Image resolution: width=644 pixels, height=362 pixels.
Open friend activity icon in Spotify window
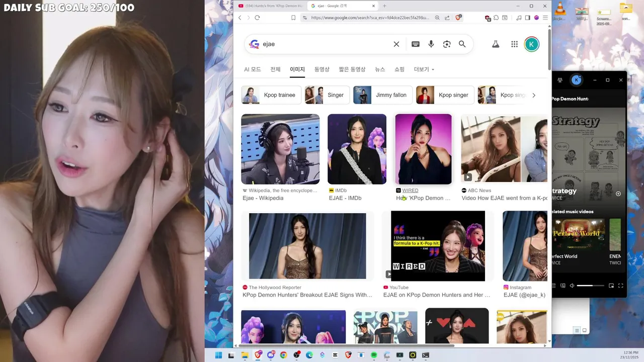click(560, 80)
